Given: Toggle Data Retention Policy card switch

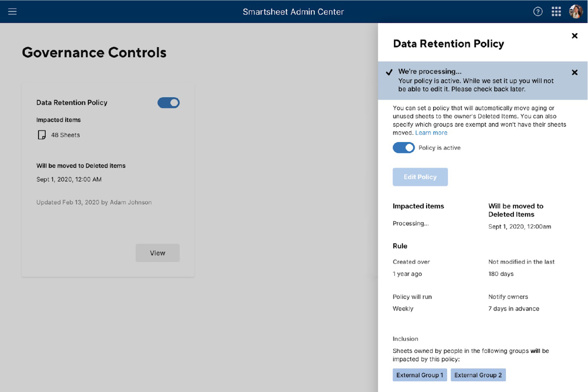Looking at the screenshot, I should pyautogui.click(x=168, y=103).
